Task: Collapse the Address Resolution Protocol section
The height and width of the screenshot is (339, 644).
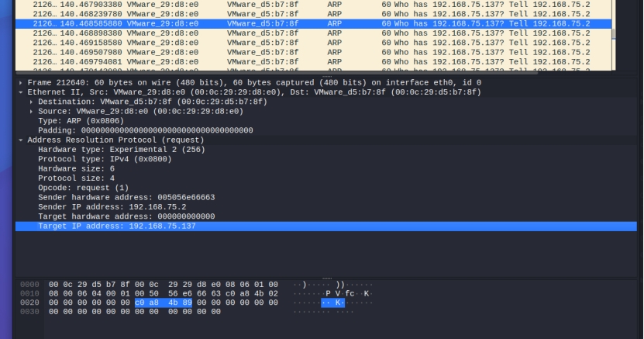Action: point(20,140)
